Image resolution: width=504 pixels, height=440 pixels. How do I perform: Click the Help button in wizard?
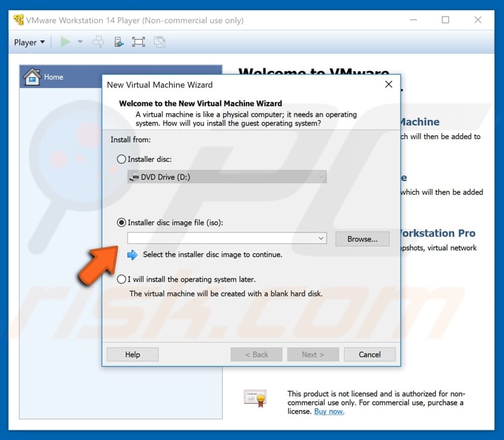[133, 354]
